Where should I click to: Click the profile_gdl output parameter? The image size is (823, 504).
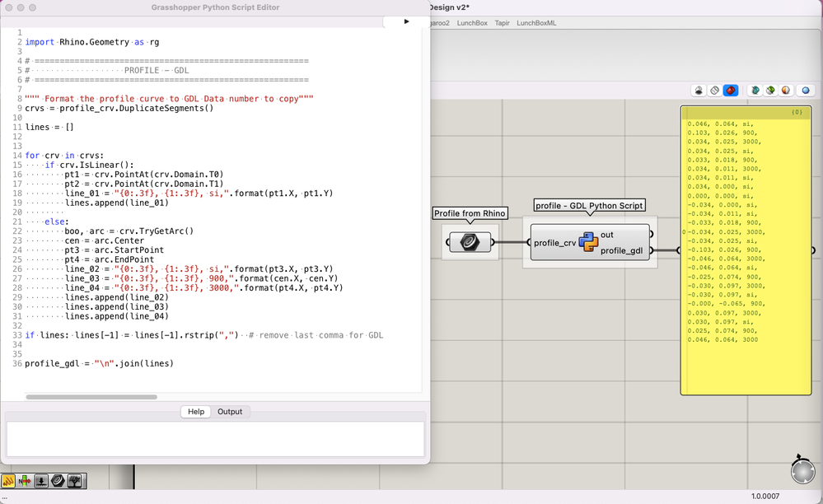pyautogui.click(x=621, y=250)
